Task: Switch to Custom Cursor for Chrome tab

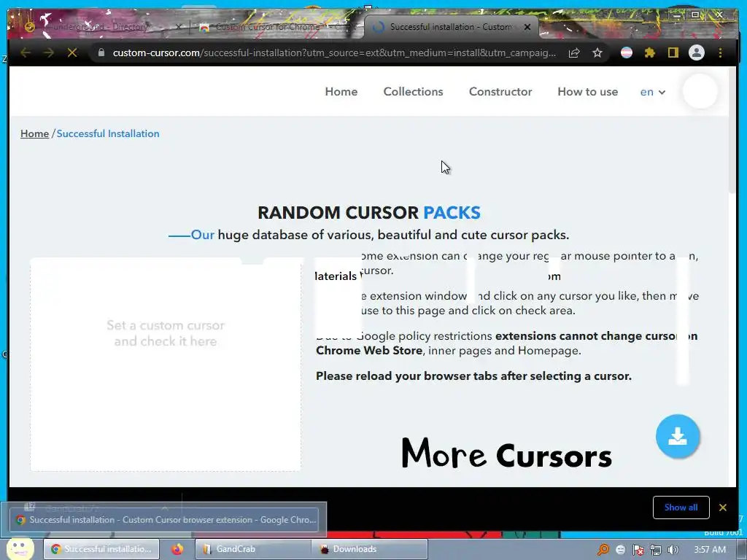Action: [276, 27]
